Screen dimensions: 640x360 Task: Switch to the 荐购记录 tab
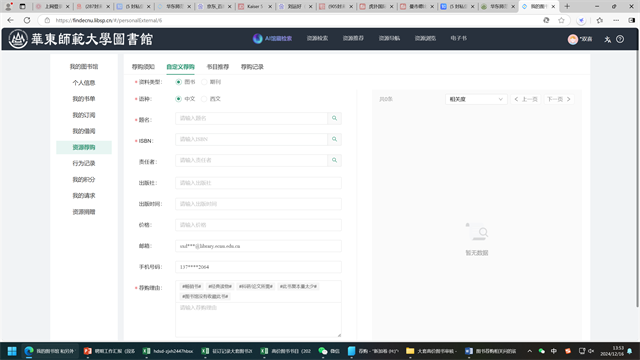(x=252, y=67)
